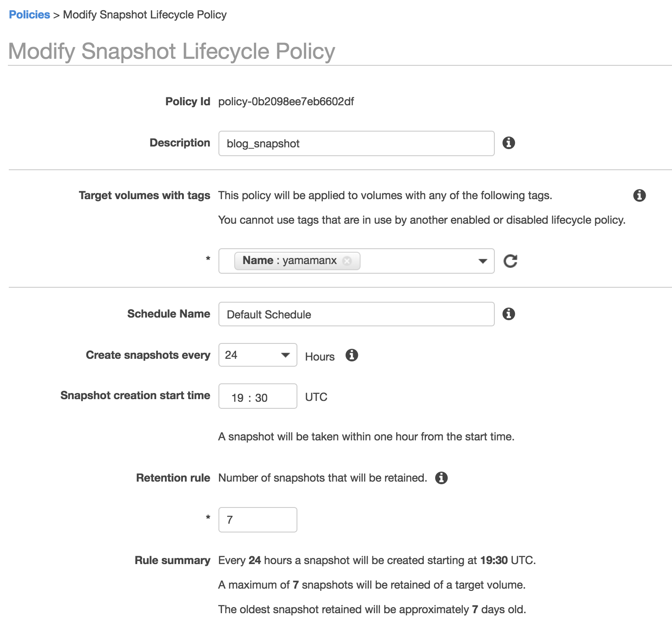Viewport: 672px width, 636px height.
Task: Open the target tags dropdown arrow
Action: tap(483, 261)
